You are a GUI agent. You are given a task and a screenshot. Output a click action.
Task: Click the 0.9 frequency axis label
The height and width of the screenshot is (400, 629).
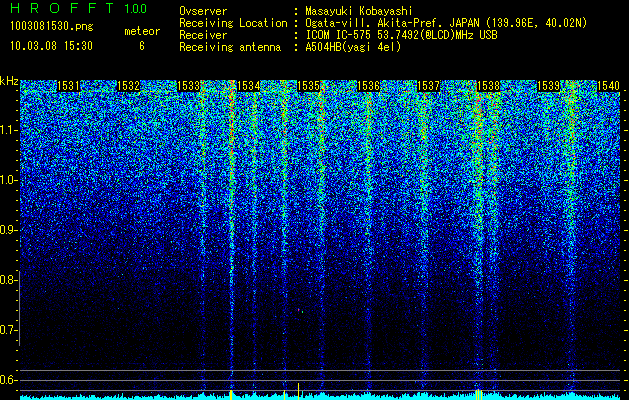pos(9,230)
